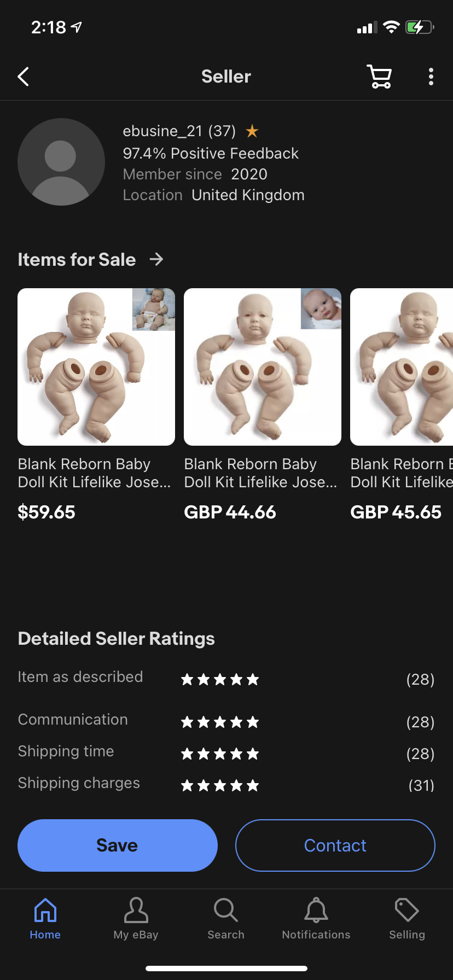
Task: Open the GBP 45.65 doll kit thumbnail
Action: (x=402, y=367)
